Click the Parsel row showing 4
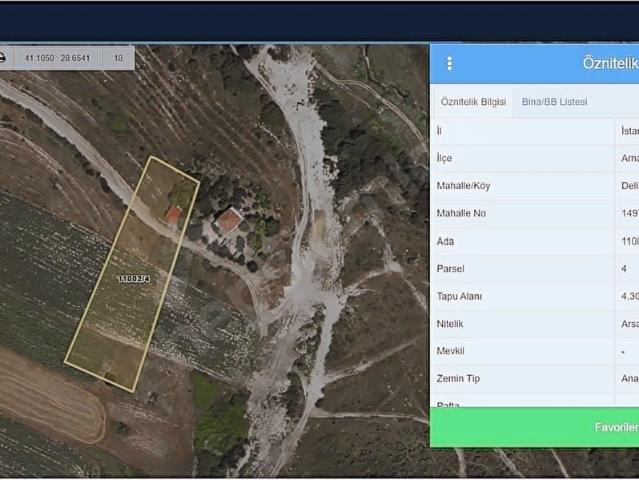The image size is (639, 480). click(535, 269)
